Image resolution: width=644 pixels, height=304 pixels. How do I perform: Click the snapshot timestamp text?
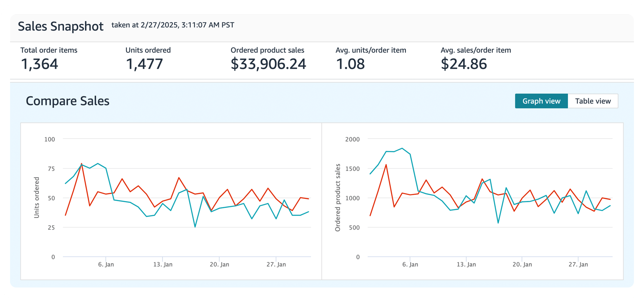[173, 25]
